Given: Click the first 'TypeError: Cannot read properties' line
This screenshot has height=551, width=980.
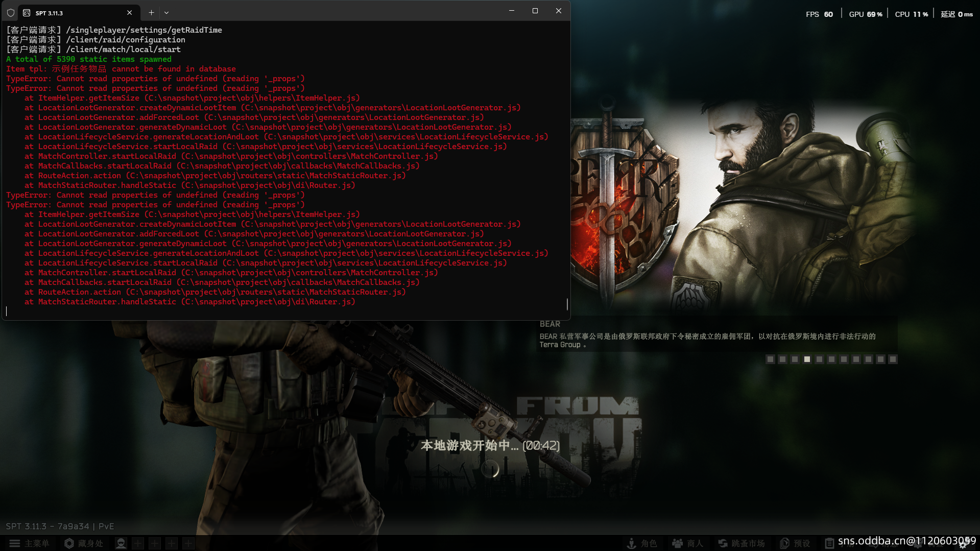Looking at the screenshot, I should pyautogui.click(x=155, y=79).
